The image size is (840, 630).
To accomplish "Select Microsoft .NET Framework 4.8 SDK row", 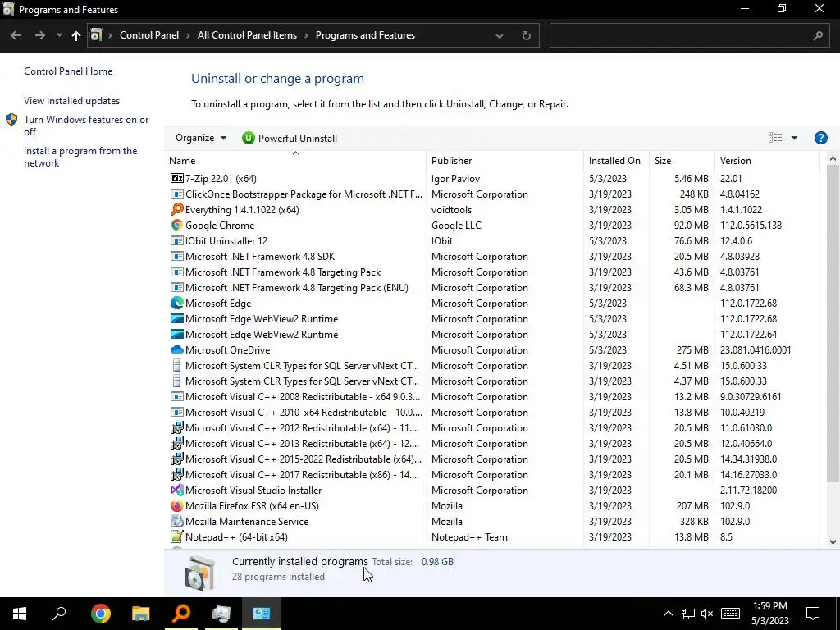I will pyautogui.click(x=492, y=256).
